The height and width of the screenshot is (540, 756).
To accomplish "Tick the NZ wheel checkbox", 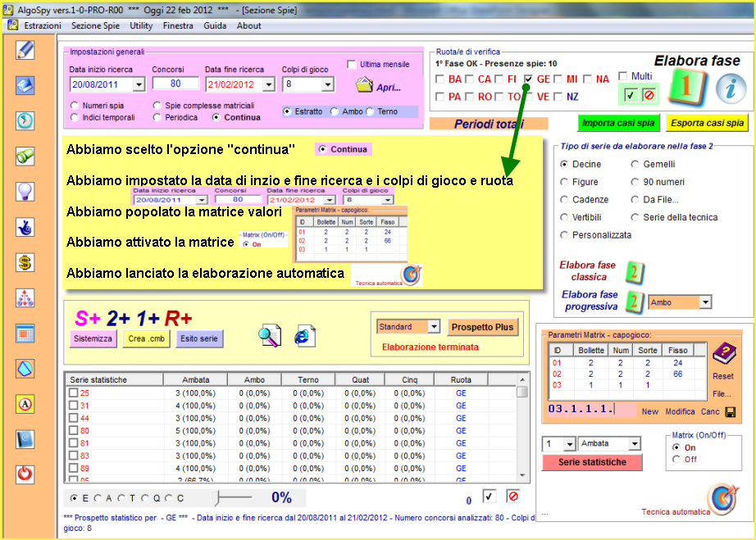I will [x=558, y=97].
